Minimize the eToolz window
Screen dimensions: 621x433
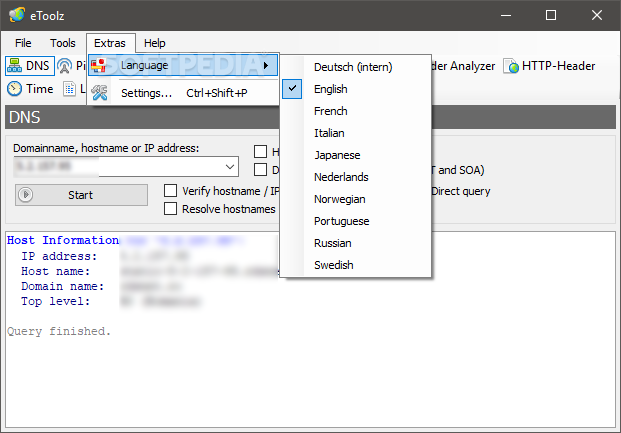point(506,15)
